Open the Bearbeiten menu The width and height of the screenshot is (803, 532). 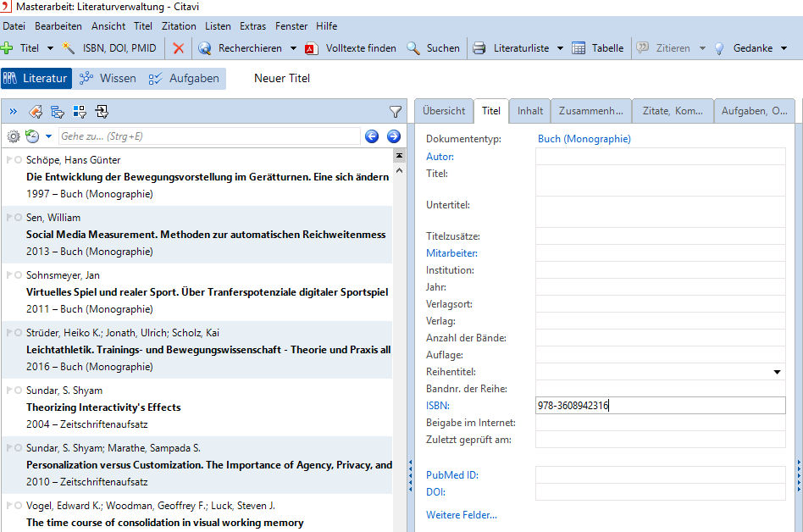58,26
